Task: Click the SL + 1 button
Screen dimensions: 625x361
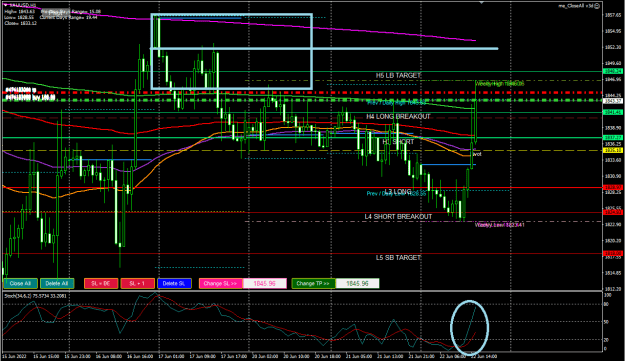Action: [138, 283]
